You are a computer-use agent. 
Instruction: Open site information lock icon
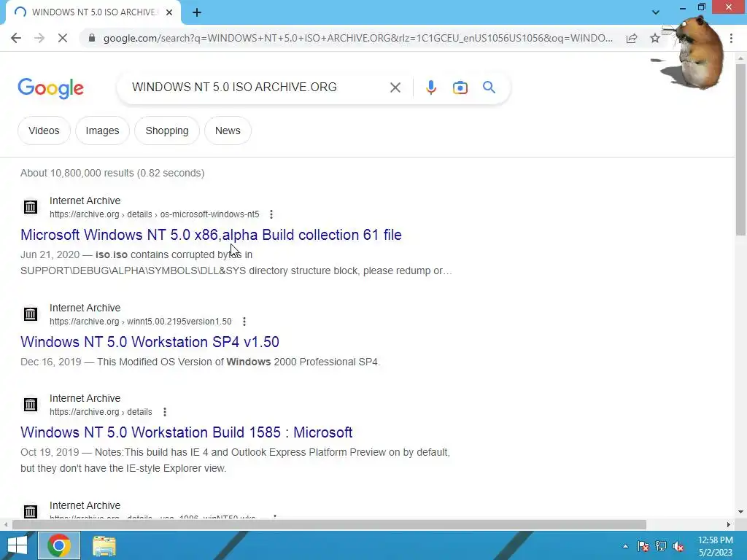click(x=92, y=38)
